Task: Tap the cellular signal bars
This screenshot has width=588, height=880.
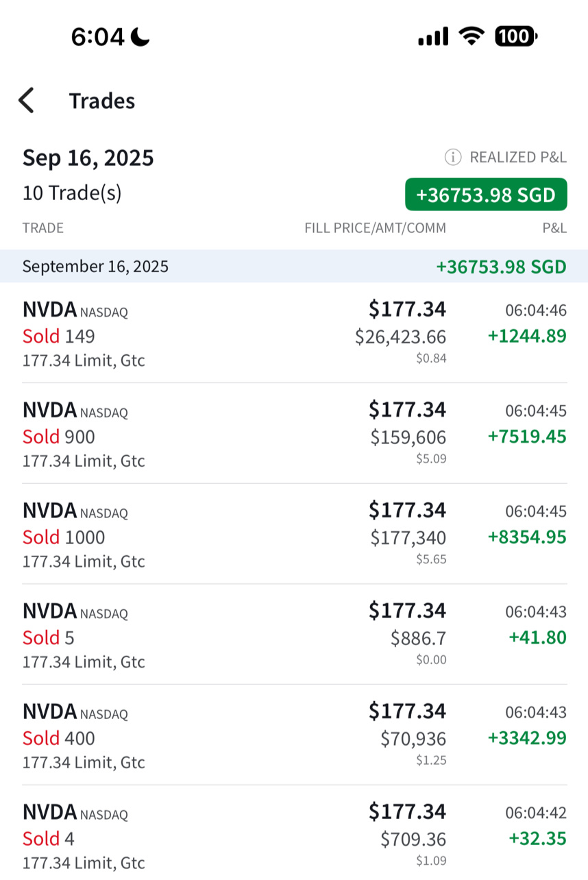Action: (433, 36)
